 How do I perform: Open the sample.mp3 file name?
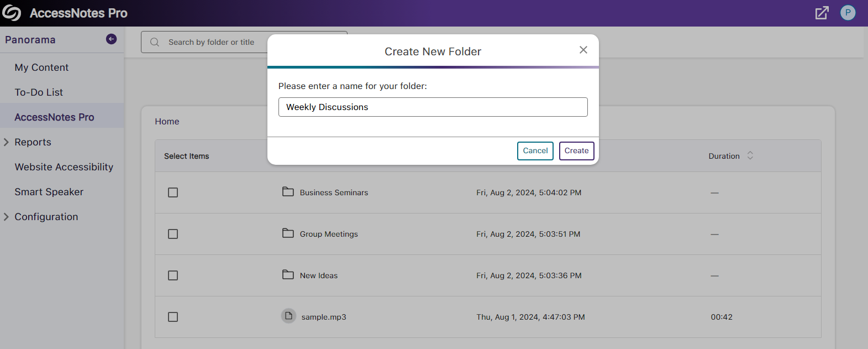pos(324,317)
